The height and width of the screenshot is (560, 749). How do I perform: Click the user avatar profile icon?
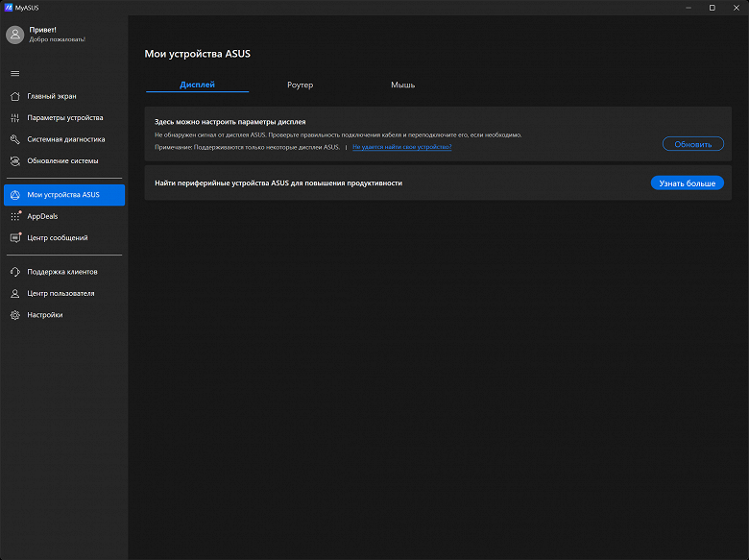[14, 35]
